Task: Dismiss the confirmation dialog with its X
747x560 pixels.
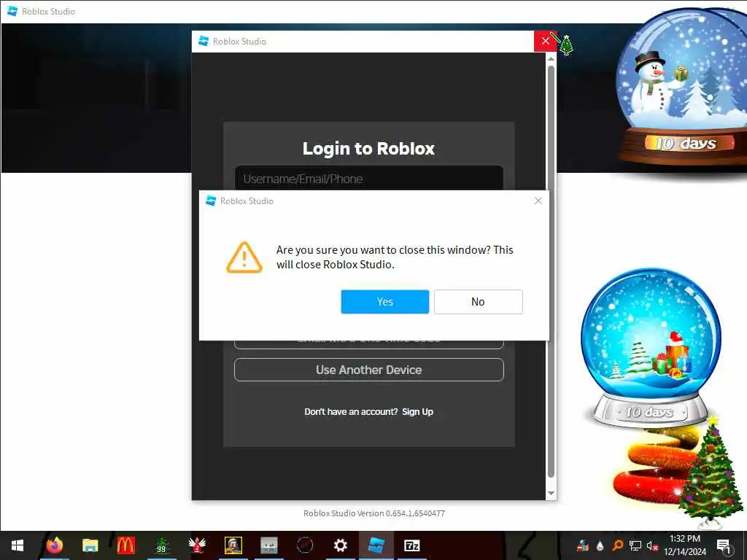Action: pos(538,201)
